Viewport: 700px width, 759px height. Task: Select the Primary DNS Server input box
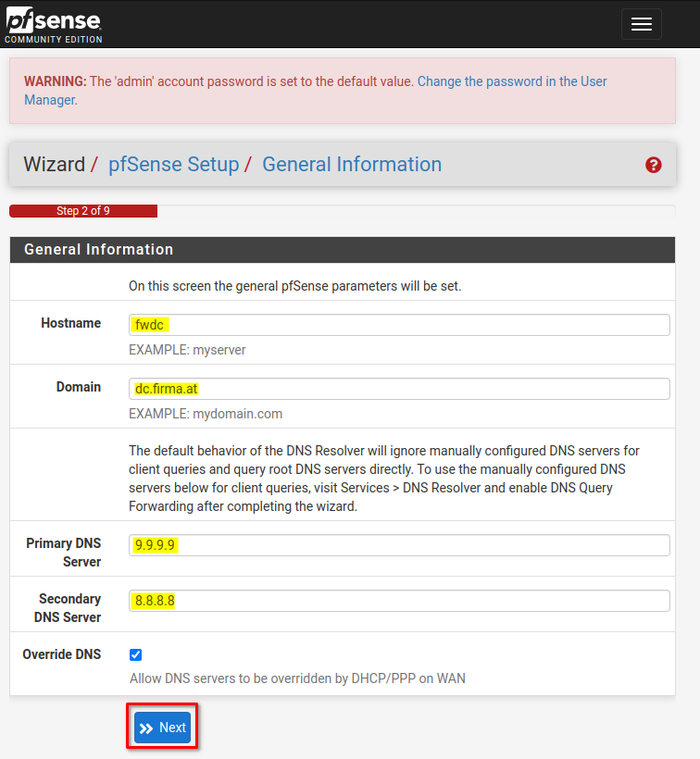click(398, 545)
